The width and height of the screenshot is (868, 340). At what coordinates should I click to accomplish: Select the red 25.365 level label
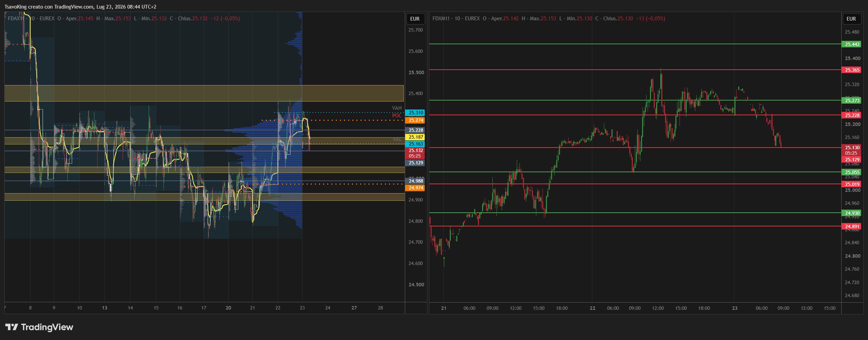tap(852, 70)
